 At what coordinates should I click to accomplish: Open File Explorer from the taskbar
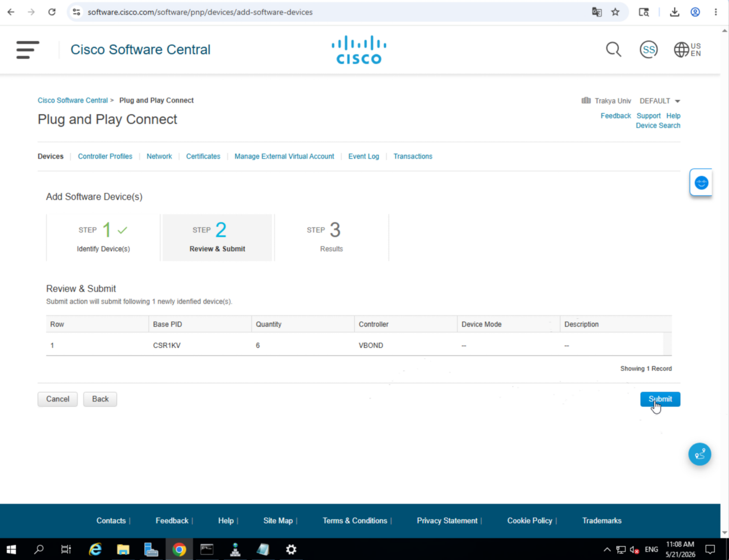tap(123, 549)
